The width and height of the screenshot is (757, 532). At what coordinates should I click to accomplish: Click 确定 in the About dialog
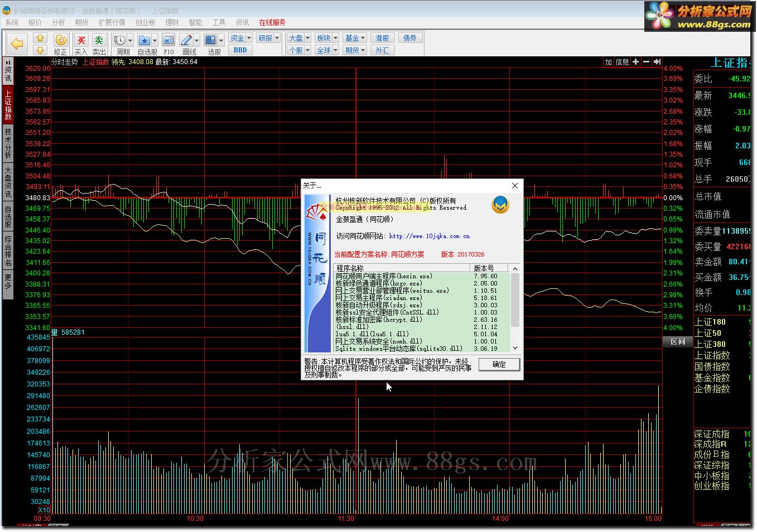(499, 364)
